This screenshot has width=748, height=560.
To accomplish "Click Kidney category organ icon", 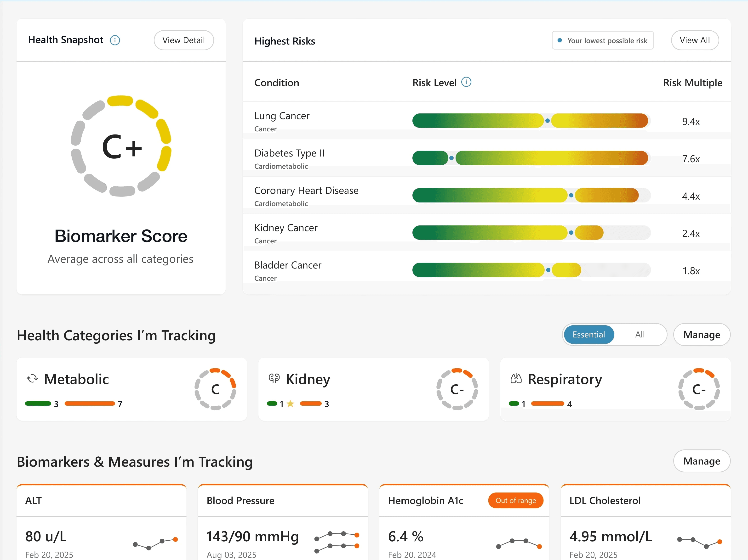I will point(274,378).
